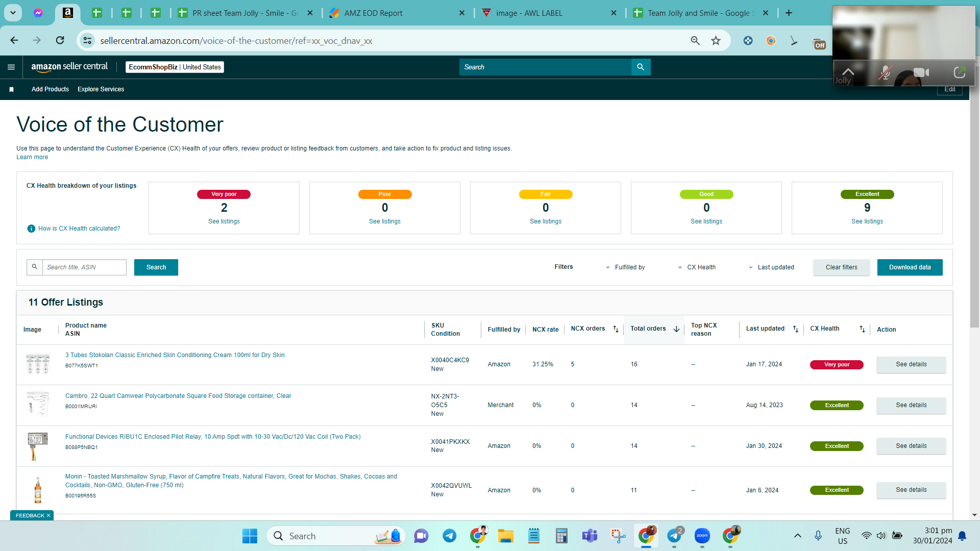Open the clock showing 3:01 pm
The height and width of the screenshot is (551, 980).
933,536
